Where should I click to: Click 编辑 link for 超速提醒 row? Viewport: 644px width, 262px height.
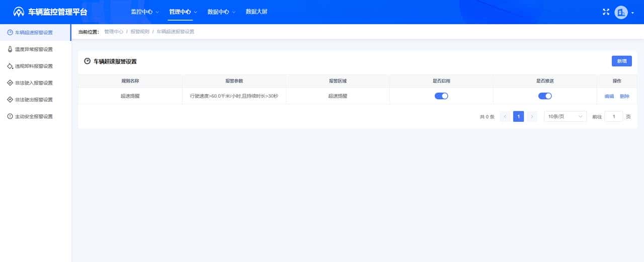[609, 96]
